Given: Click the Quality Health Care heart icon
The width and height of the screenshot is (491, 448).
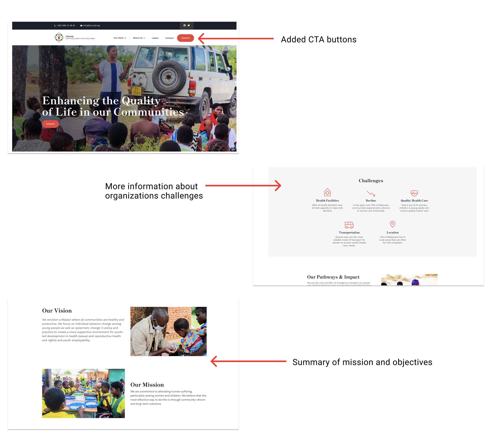Looking at the screenshot, I should coord(414,193).
